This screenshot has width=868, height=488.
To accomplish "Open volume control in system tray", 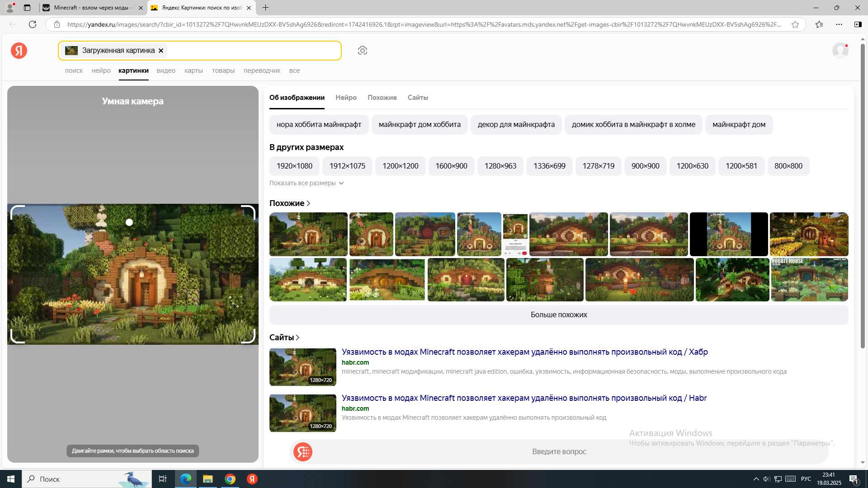I will [767, 479].
